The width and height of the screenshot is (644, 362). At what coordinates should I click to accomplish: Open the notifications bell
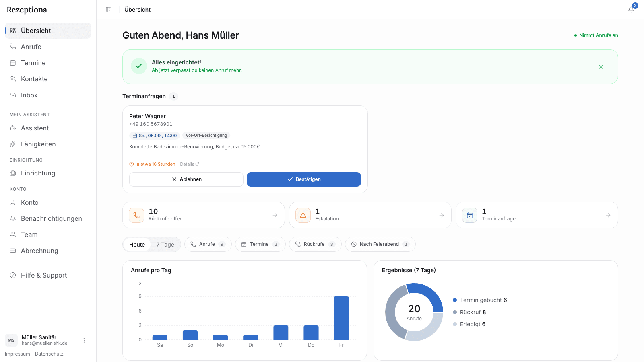click(x=631, y=10)
